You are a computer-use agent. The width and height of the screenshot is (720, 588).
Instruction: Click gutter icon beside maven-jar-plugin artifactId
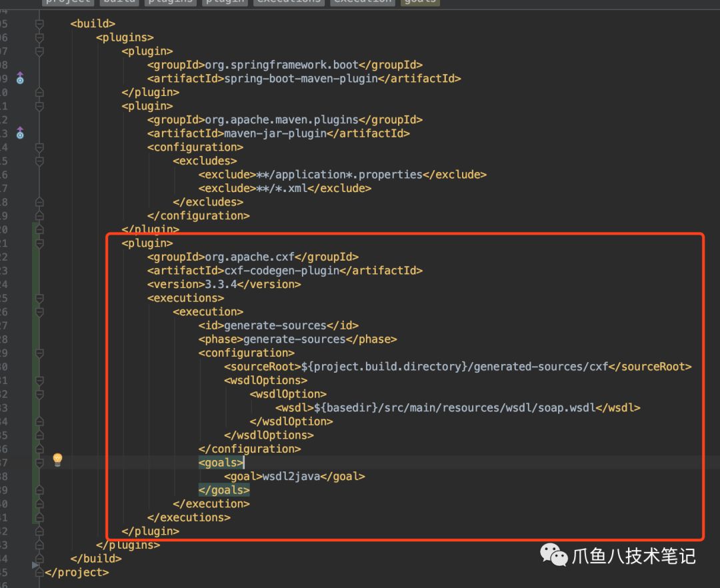[20, 133]
